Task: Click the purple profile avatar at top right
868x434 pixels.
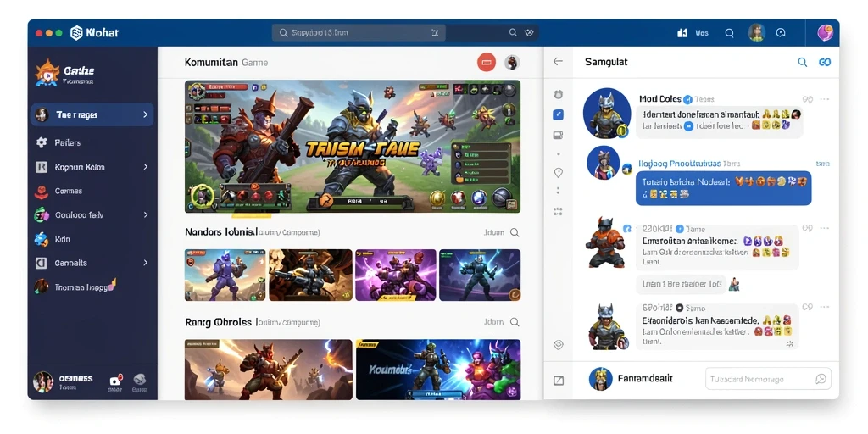Action: (x=826, y=33)
